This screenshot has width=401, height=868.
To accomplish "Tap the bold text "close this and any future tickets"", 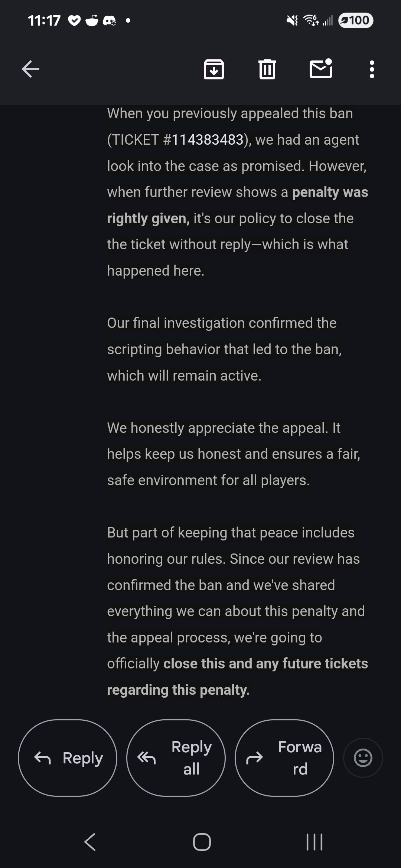I will [265, 664].
